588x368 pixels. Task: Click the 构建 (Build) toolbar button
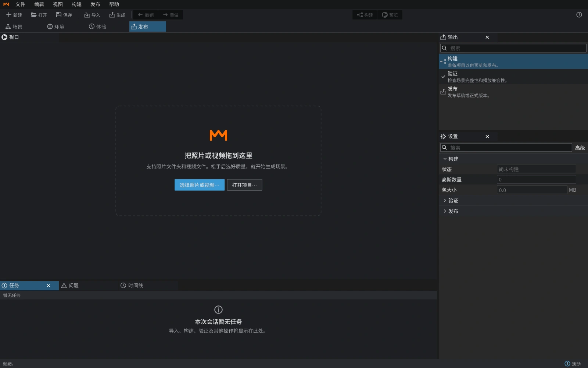[365, 15]
